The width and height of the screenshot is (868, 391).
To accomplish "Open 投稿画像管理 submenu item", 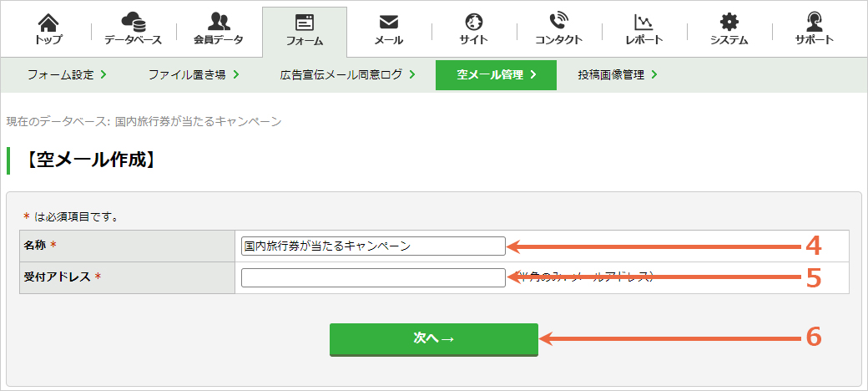I will (618, 74).
